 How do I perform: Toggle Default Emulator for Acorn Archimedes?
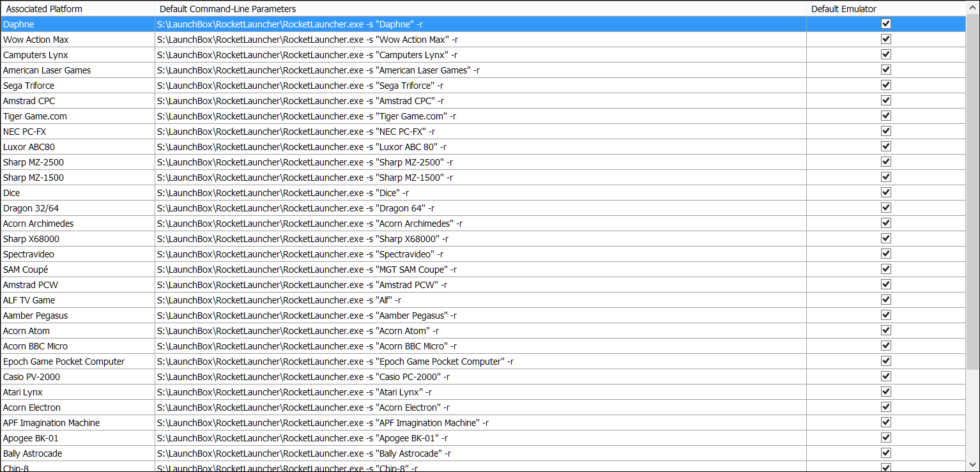[x=886, y=223]
